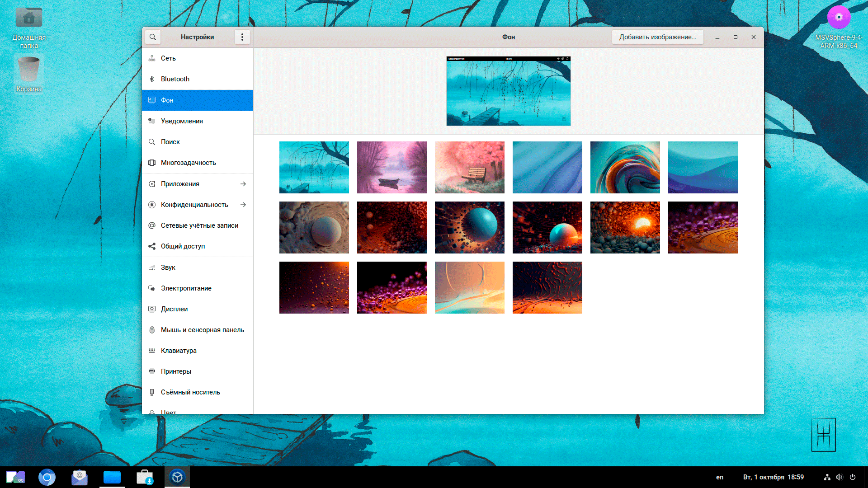
Task: Go to Дисплеи display settings
Action: pos(174,309)
